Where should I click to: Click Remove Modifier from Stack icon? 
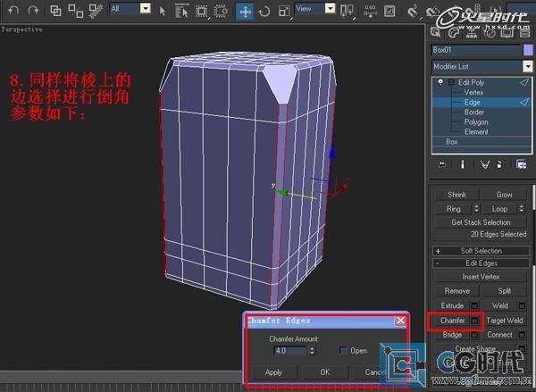(499, 164)
